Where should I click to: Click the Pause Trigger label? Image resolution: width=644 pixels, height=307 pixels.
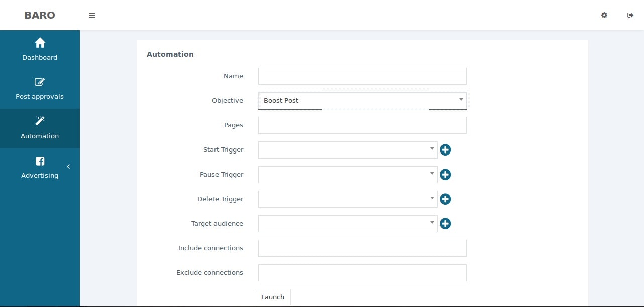(x=222, y=175)
